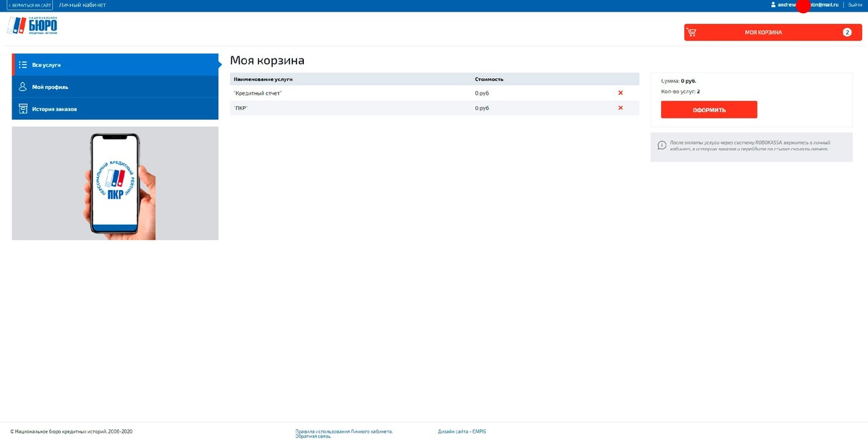Open the Дизайн сайта - EMPIS link
Image resolution: width=868 pixels, height=448 pixels.
coord(462,431)
